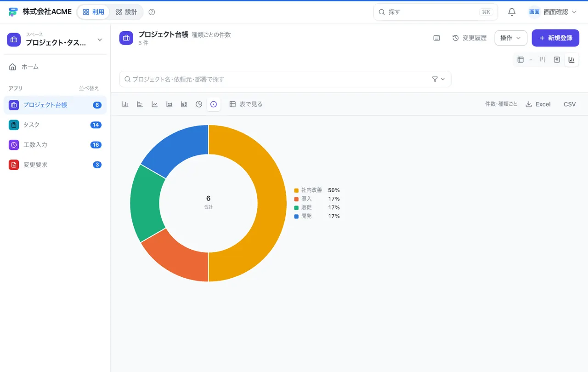Switch to the vertical bar chart type

pos(125,104)
